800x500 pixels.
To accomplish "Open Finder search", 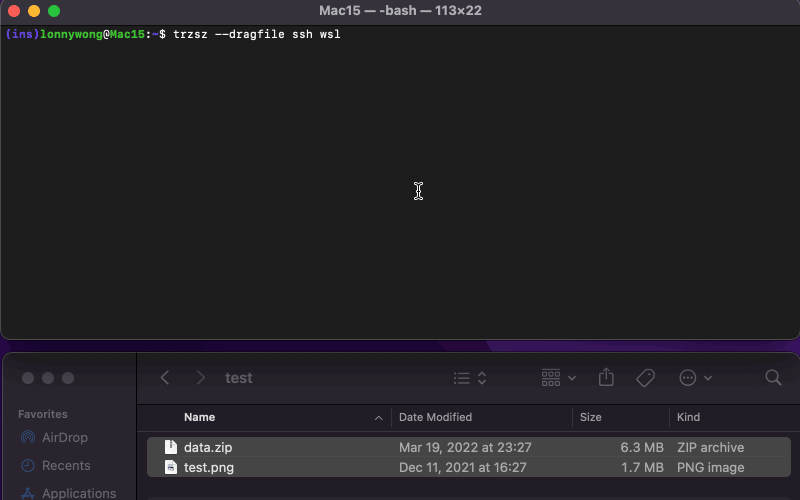I will [773, 378].
